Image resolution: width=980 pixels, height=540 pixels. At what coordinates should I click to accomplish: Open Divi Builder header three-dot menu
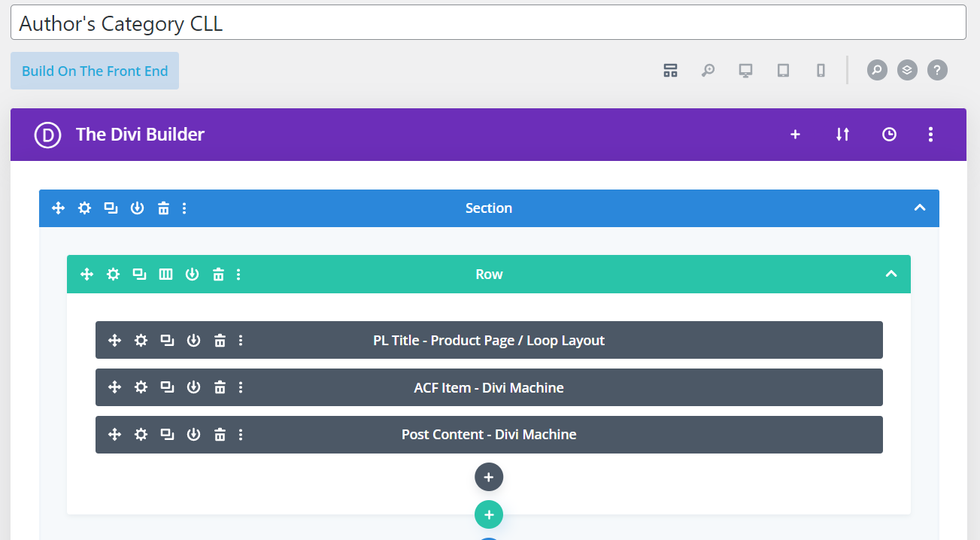point(930,135)
